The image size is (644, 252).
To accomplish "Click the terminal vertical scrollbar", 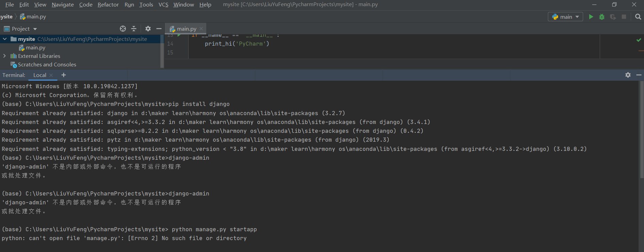I will [x=642, y=129].
